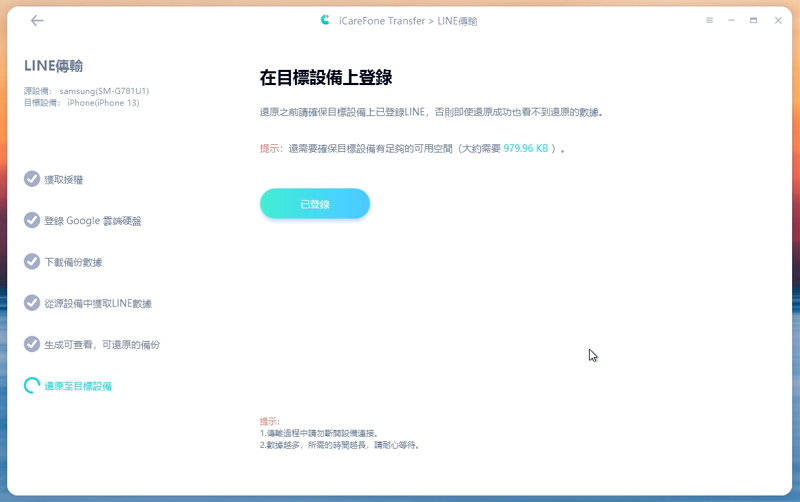Select the 還原至目標設備 step label
This screenshot has height=502, width=800.
78,386
